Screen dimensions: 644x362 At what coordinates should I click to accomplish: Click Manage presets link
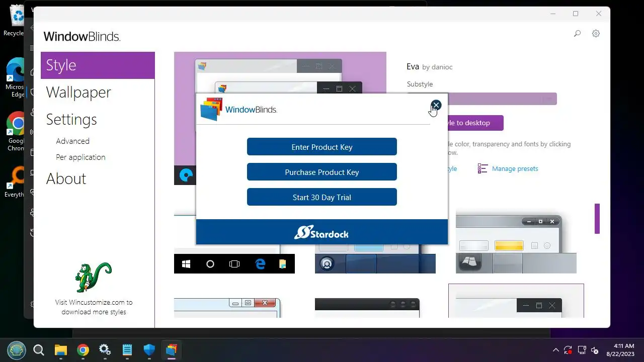click(x=515, y=169)
